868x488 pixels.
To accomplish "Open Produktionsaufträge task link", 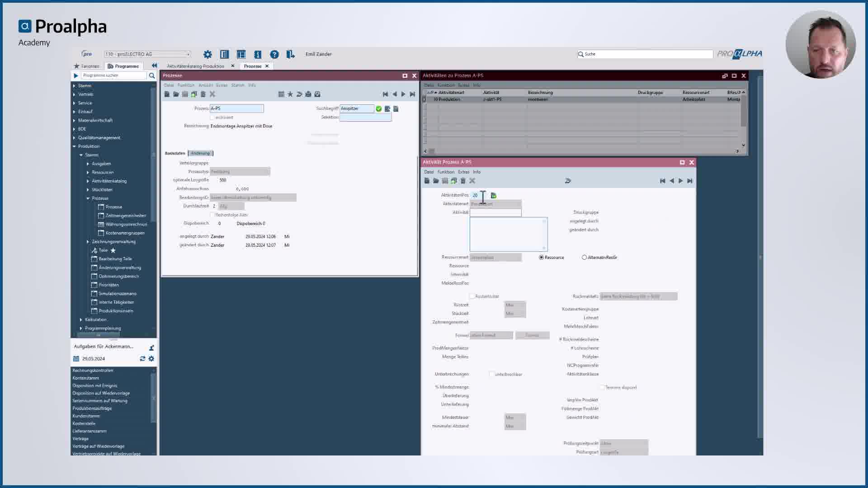I will point(92,408).
